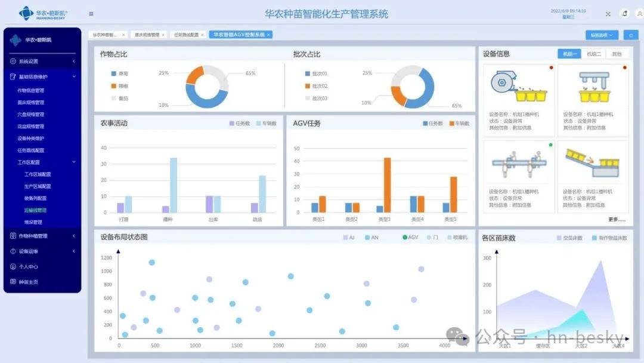Close the 任务路线配置 tab
Screen dimensions: 644x363
[x=202, y=35]
